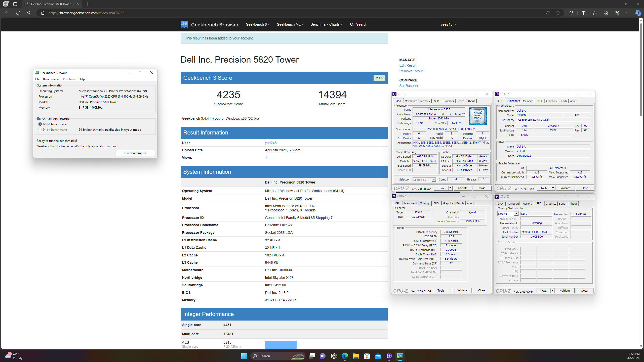This screenshot has height=362, width=644.
Task: View site information lock icon
Action: (x=43, y=13)
